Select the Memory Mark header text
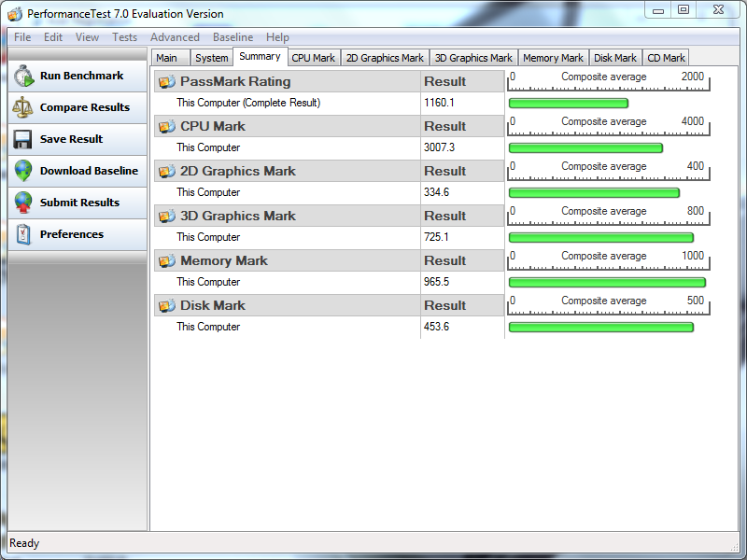Image resolution: width=747 pixels, height=560 pixels. click(224, 260)
